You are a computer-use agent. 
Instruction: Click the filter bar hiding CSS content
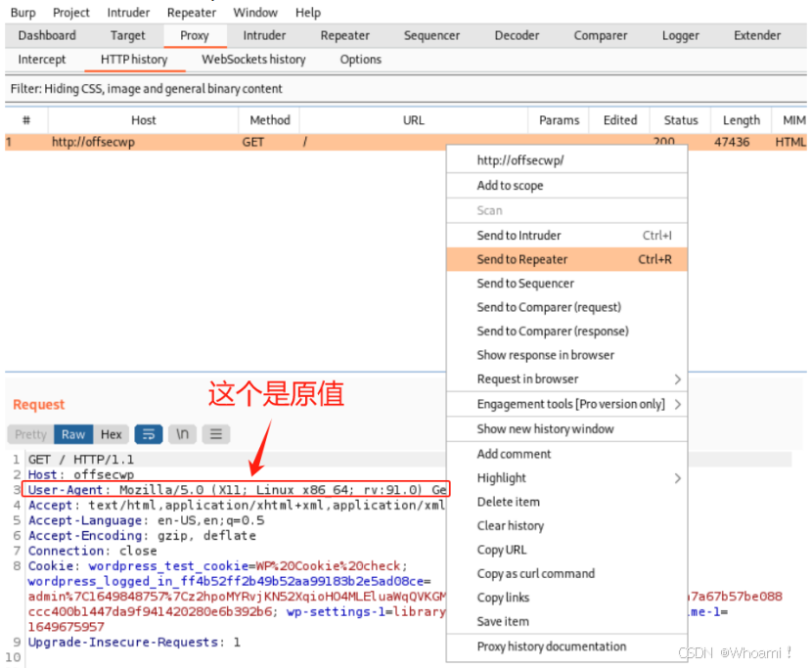tap(405, 89)
